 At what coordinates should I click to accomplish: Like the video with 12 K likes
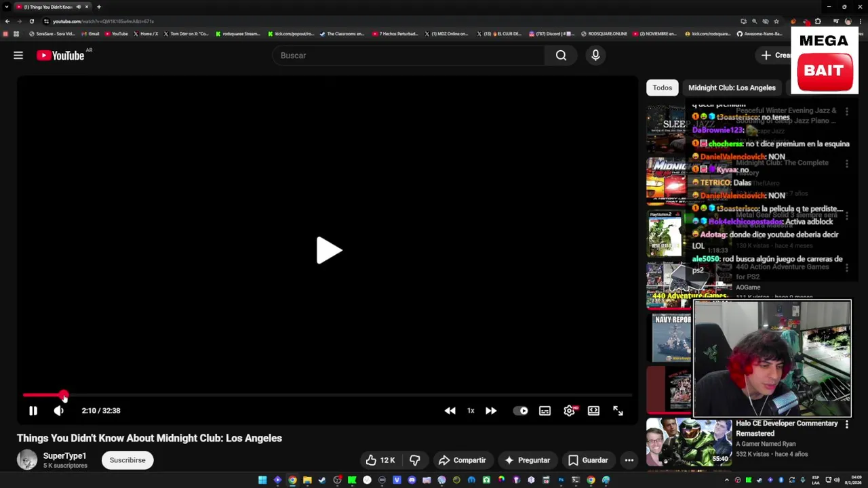click(380, 460)
